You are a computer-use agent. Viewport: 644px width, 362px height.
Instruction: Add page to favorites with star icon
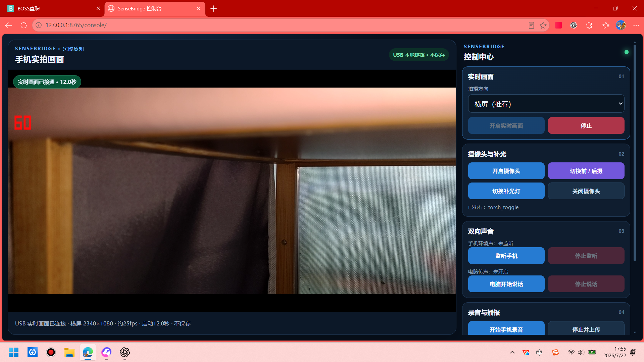(543, 25)
